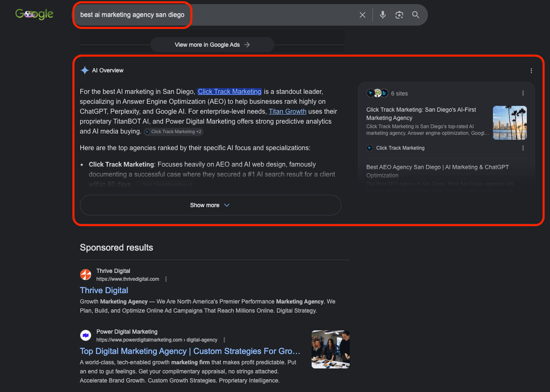Open Click Track Marketing source favicon
This screenshot has width=550, height=392.
click(370, 148)
